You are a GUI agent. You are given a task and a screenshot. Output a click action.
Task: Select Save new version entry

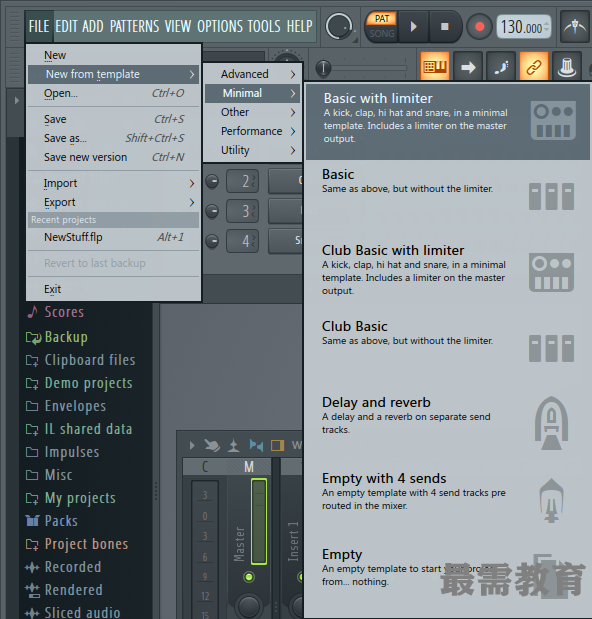tap(114, 157)
